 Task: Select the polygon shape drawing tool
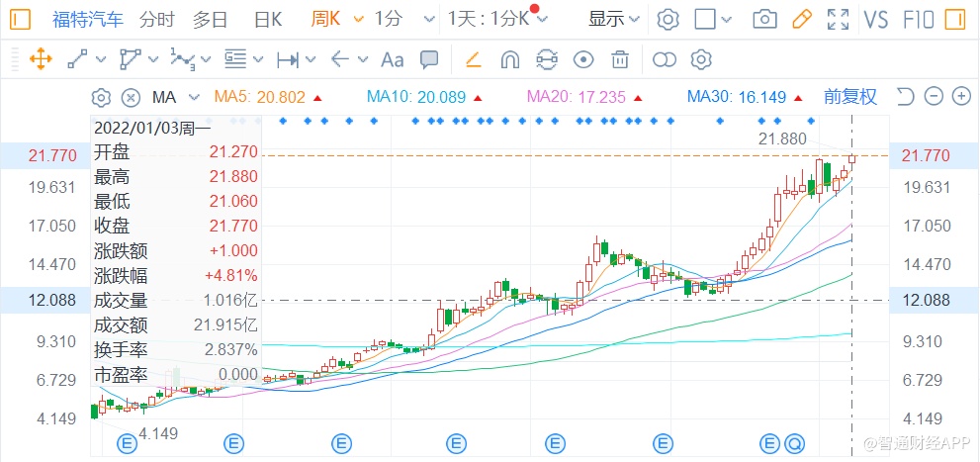(x=130, y=60)
